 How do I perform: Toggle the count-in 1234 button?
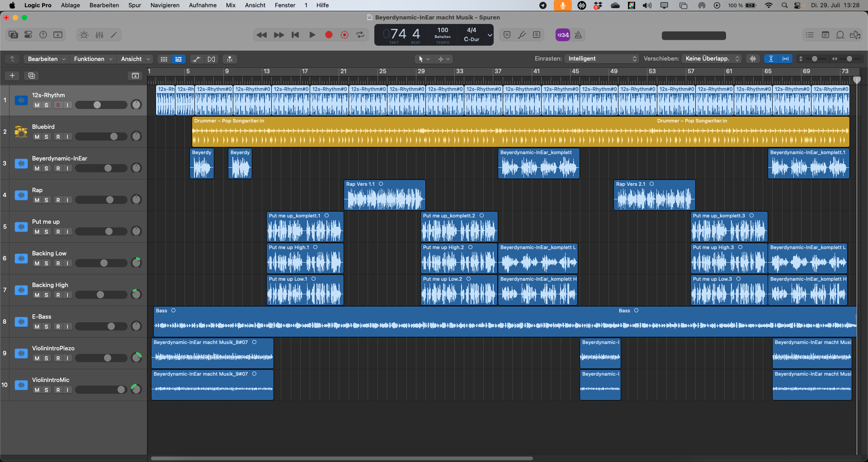562,35
